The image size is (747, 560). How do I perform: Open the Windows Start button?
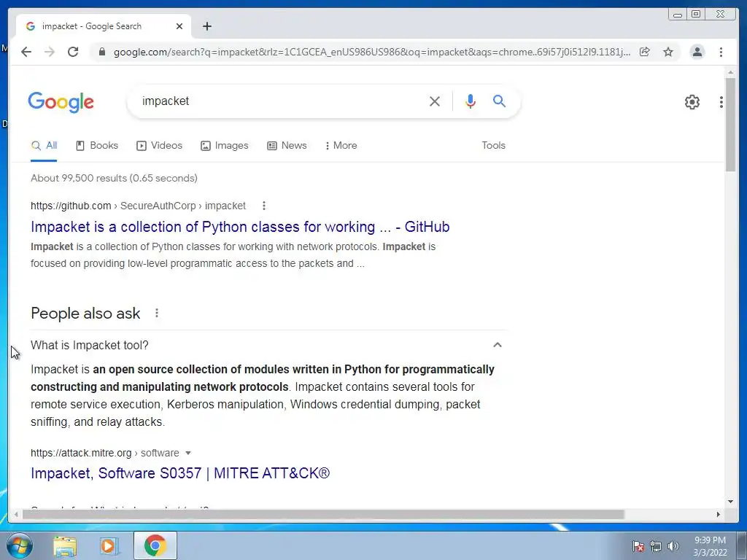point(20,545)
